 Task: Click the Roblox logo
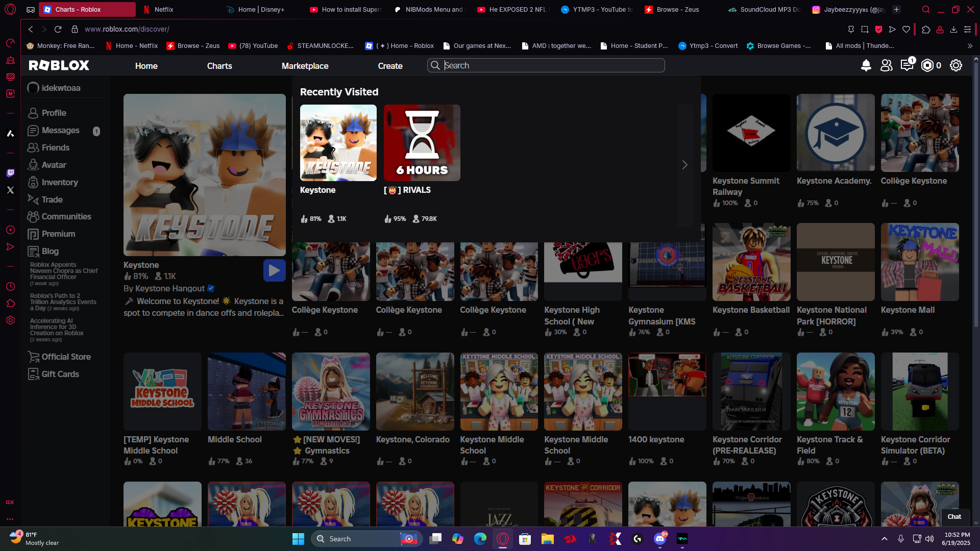59,65
